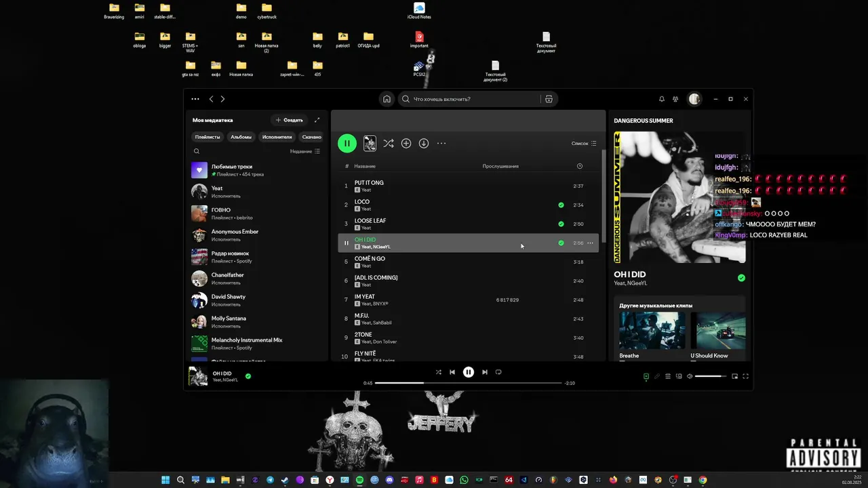The width and height of the screenshot is (868, 488).
Task: Toggle saved checkmark on LOCO track
Action: [x=561, y=205]
